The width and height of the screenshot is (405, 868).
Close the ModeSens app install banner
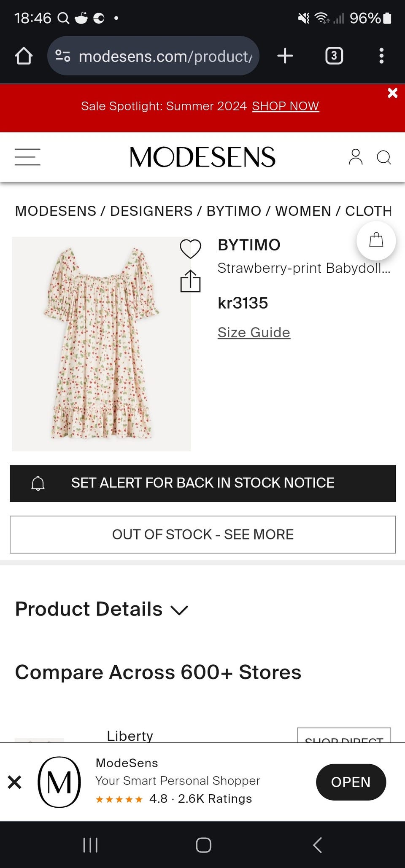[x=15, y=782]
